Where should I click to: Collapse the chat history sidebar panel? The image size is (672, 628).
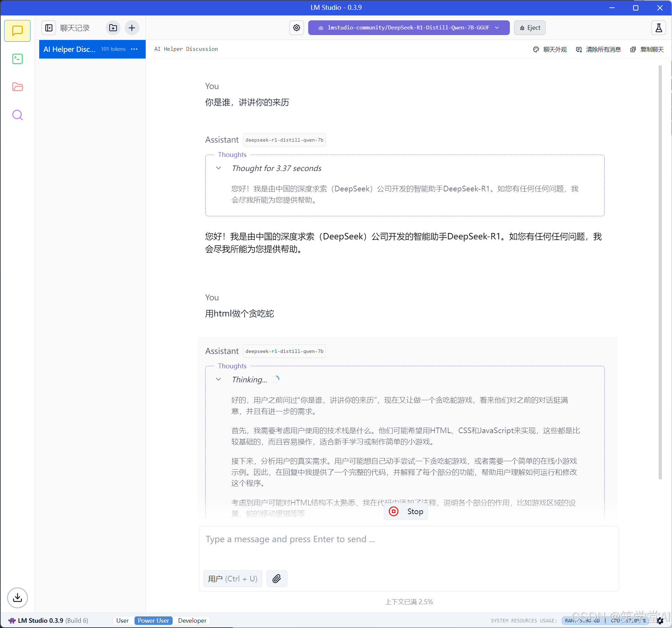click(x=49, y=28)
